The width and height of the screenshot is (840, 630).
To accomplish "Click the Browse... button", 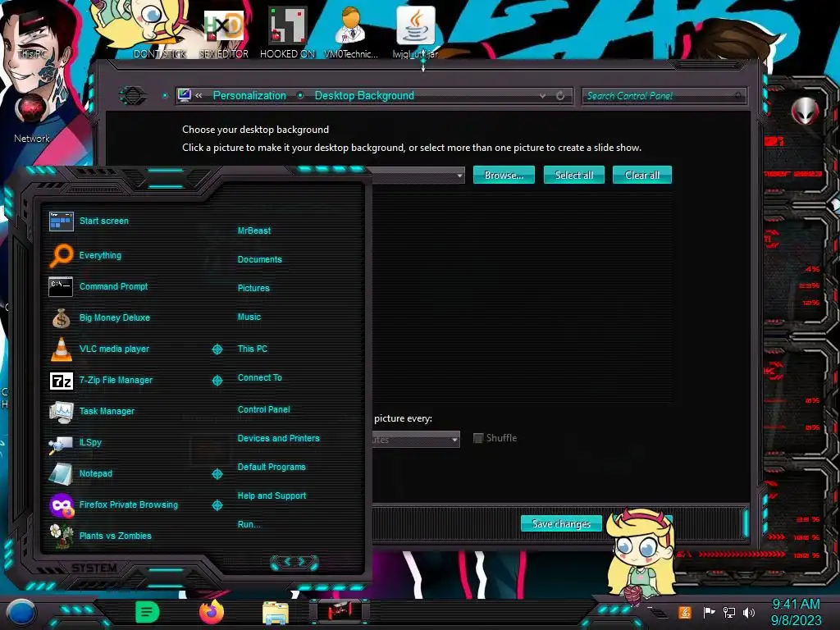I will (x=504, y=176).
